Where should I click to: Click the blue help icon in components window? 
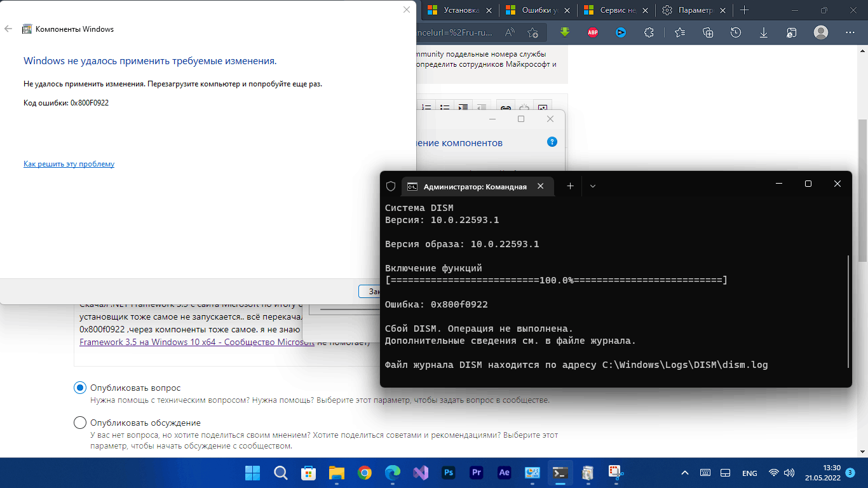[552, 142]
